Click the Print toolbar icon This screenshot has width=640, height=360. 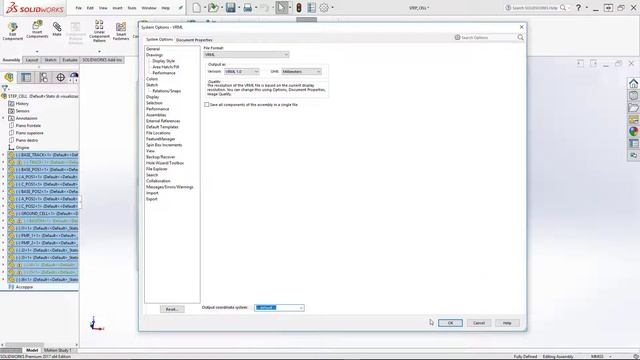click(247, 8)
